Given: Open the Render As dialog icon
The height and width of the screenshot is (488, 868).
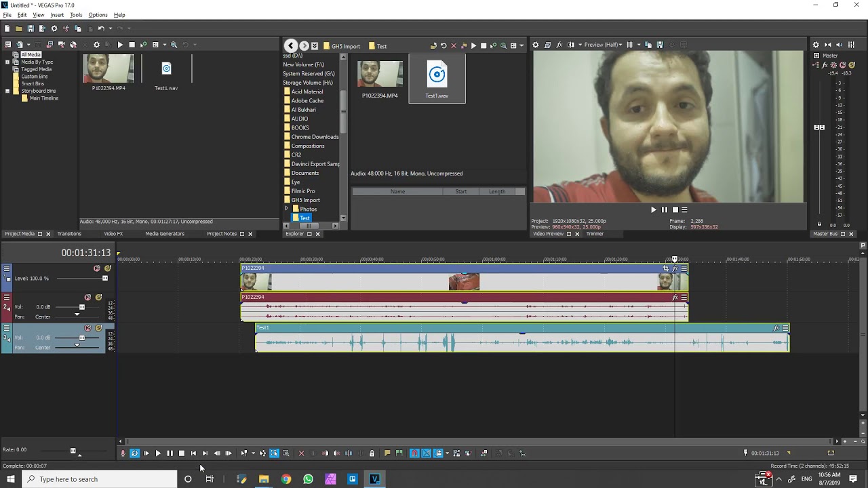Looking at the screenshot, I should pyautogui.click(x=42, y=28).
